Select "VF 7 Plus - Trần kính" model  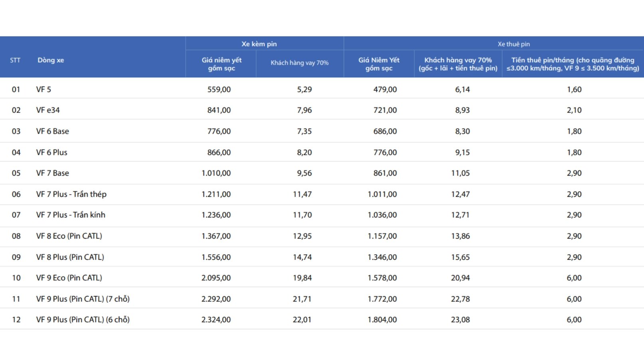click(71, 215)
